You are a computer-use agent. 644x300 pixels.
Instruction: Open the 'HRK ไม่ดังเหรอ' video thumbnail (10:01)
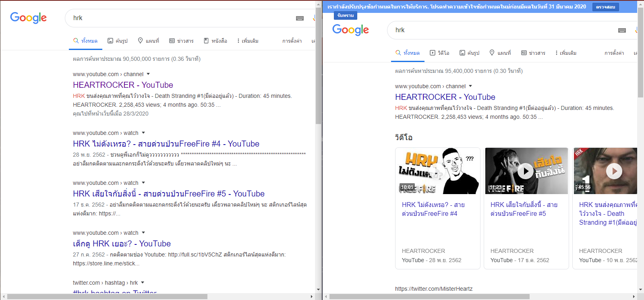click(438, 171)
